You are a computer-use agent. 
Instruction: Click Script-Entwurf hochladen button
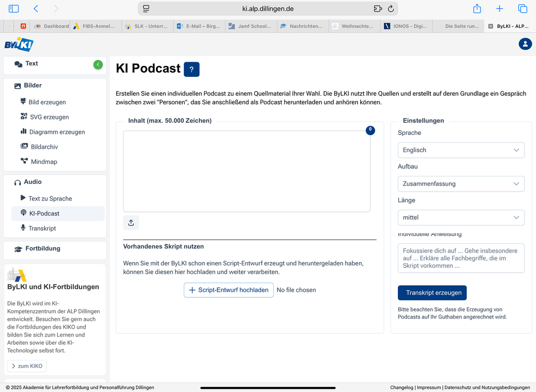(x=228, y=290)
